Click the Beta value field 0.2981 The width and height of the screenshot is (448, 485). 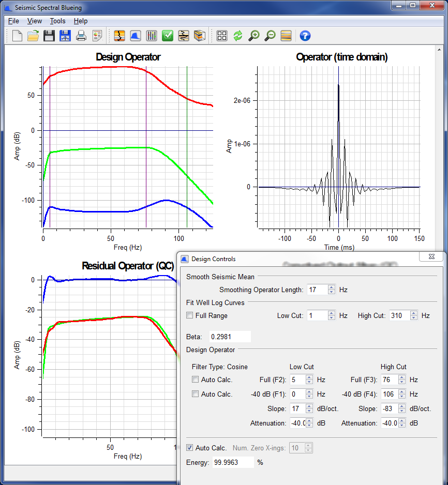pyautogui.click(x=230, y=337)
